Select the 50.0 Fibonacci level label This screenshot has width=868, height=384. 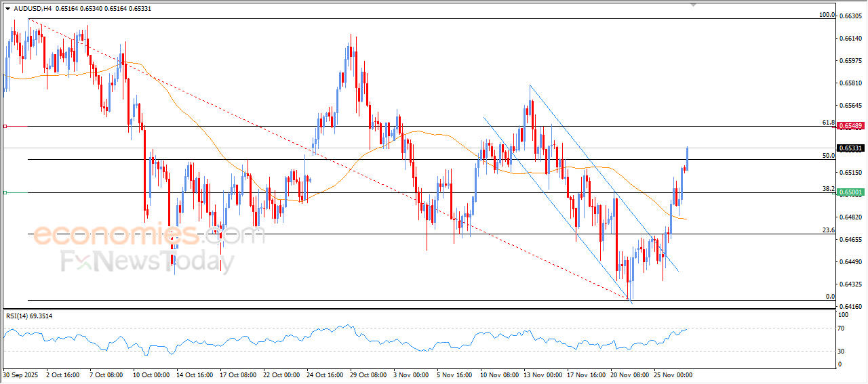(x=827, y=156)
